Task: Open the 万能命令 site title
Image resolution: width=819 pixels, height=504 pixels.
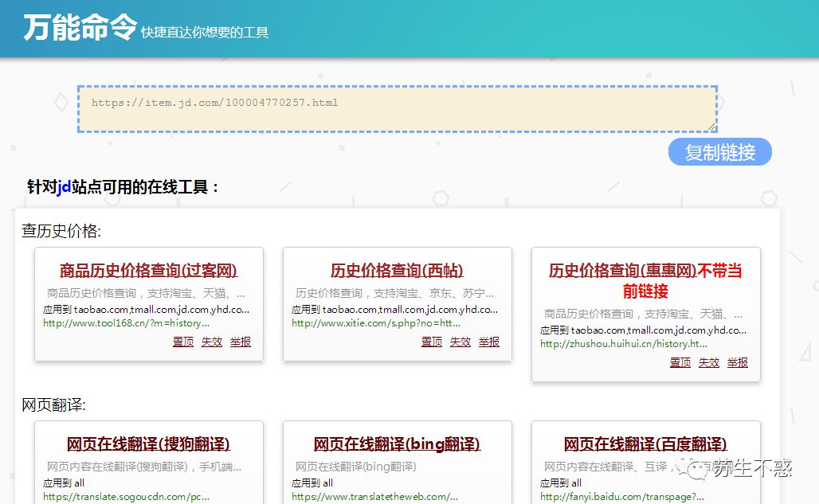Action: click(x=80, y=27)
